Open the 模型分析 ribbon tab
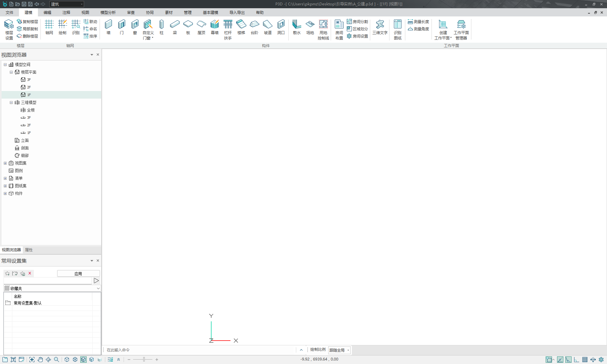 108,13
